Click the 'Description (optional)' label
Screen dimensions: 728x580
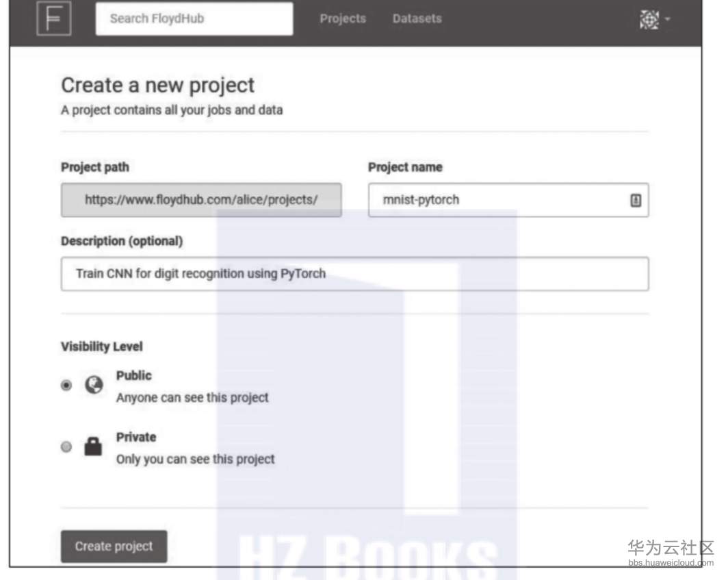point(122,241)
